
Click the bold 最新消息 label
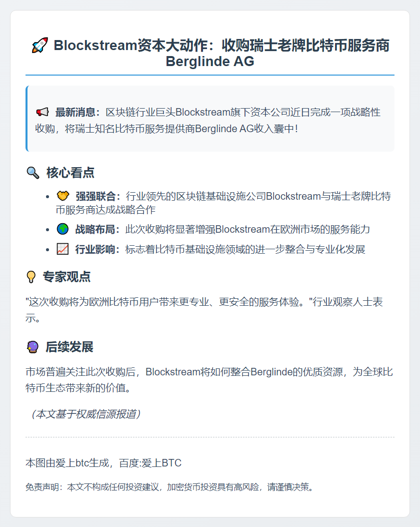(x=78, y=112)
